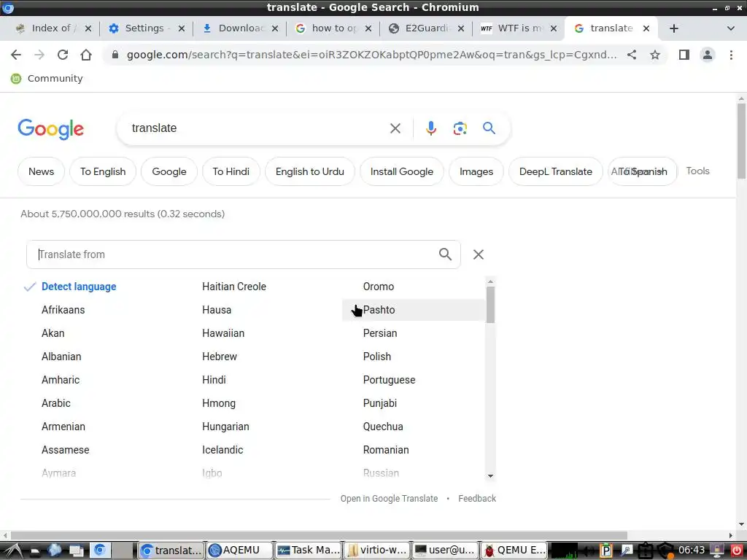Go back to the previous page
The width and height of the screenshot is (747, 560).
16,55
